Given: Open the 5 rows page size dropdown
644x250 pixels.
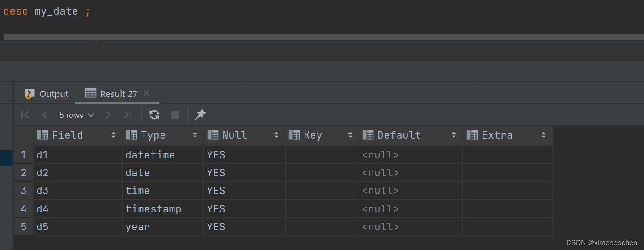Looking at the screenshot, I should pos(76,115).
